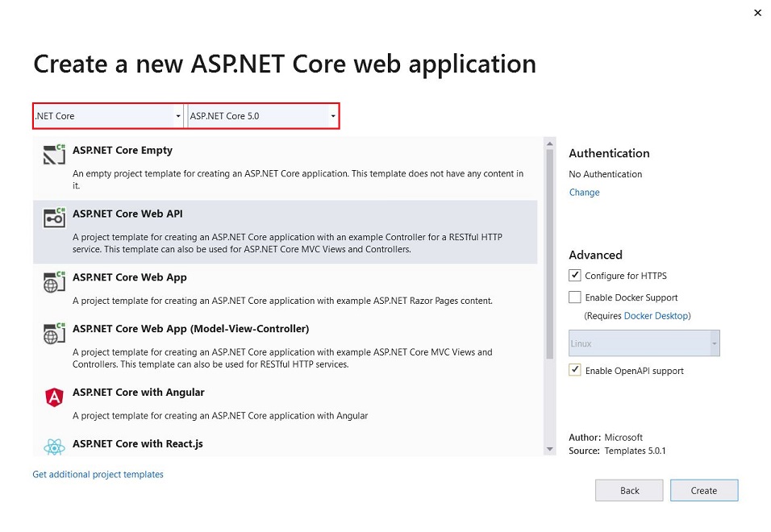Open the disabled Linux OS dropdown
Screen dimensions: 771x532
[644, 343]
